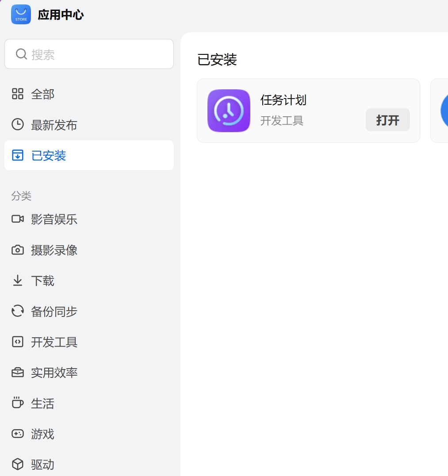Click the 最新发布 clock icon
This screenshot has width=448, height=476.
(x=17, y=125)
